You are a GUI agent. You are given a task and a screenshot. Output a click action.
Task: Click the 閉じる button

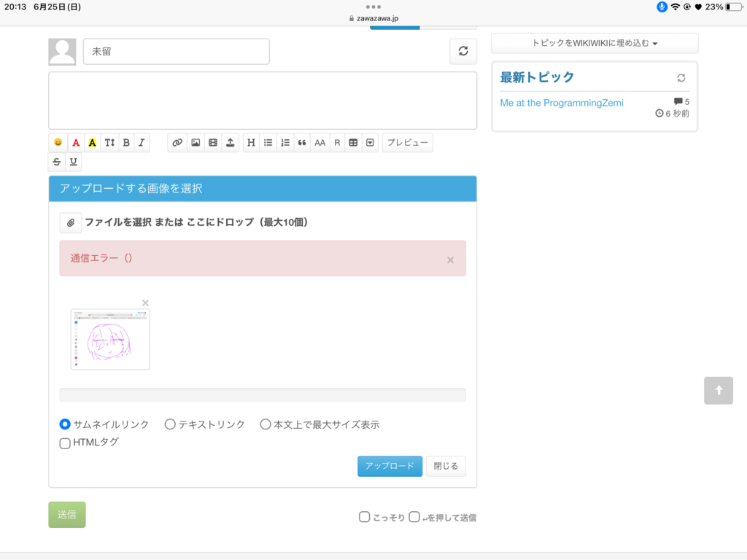[x=446, y=466]
